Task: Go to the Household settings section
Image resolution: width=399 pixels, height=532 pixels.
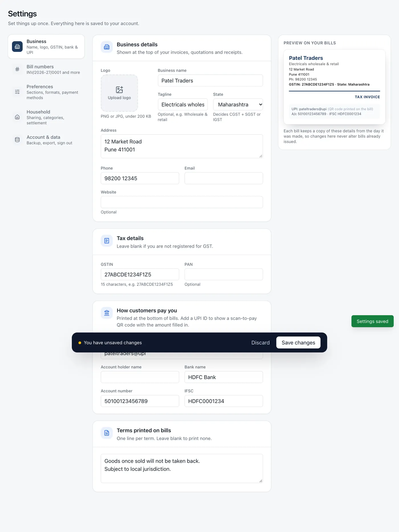Action: (46, 117)
